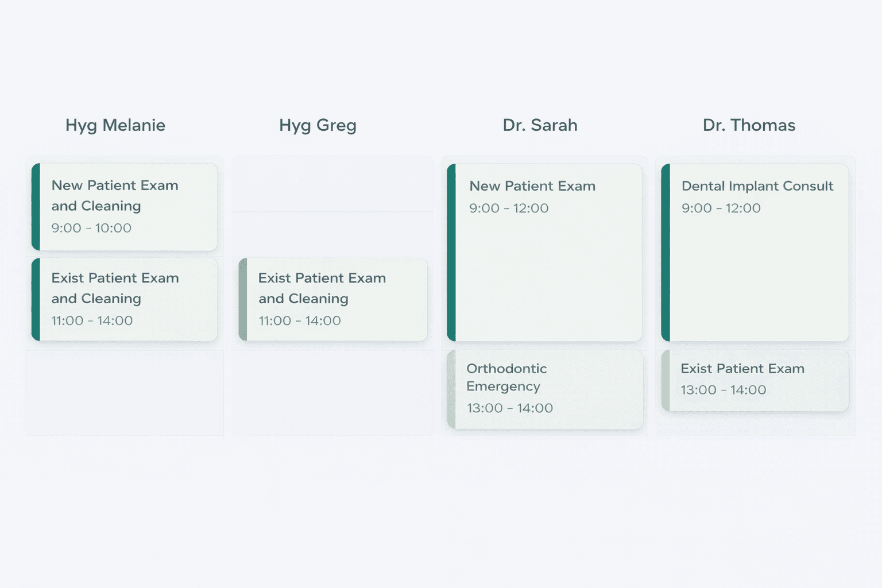
Task: Click the green color bar on Dental Implant Consult
Action: (666, 253)
